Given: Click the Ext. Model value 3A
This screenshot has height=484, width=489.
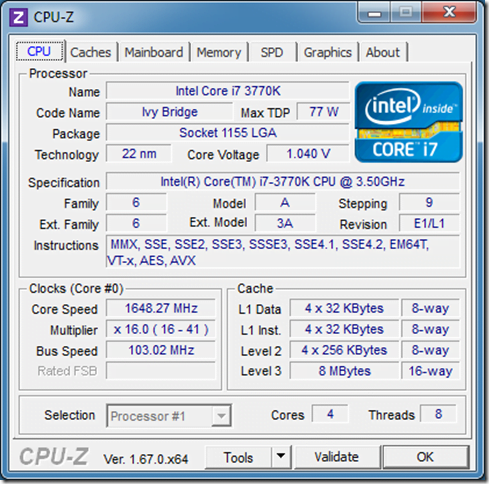Looking at the screenshot, I should [285, 223].
